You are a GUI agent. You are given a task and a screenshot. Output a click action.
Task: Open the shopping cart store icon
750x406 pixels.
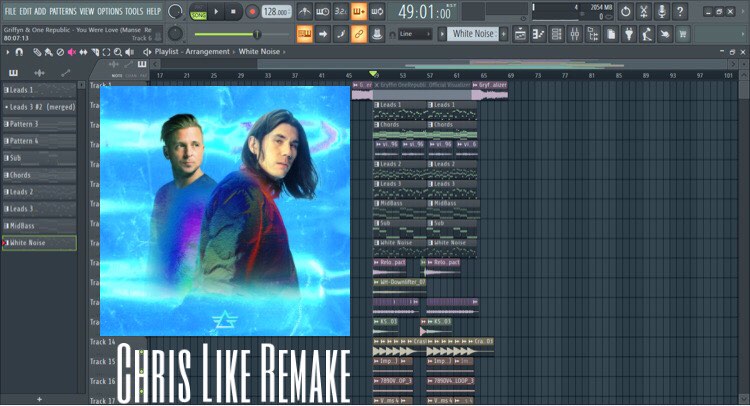[683, 34]
